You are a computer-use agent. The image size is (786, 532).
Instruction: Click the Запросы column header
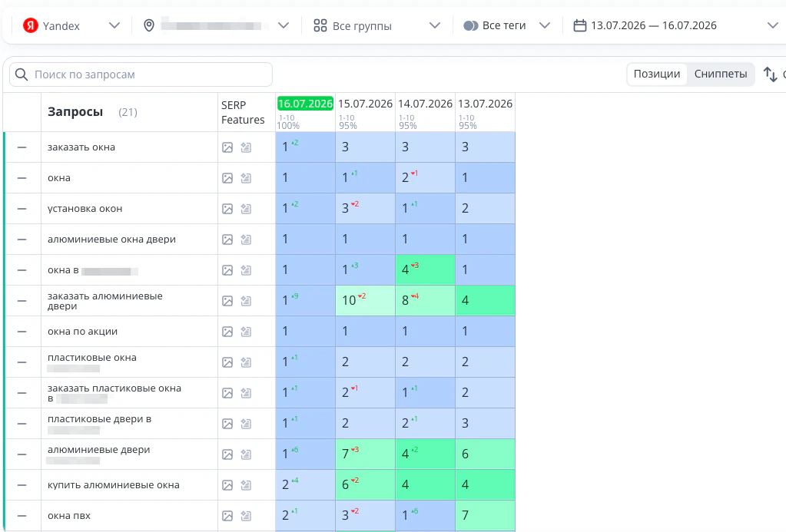pos(75,112)
